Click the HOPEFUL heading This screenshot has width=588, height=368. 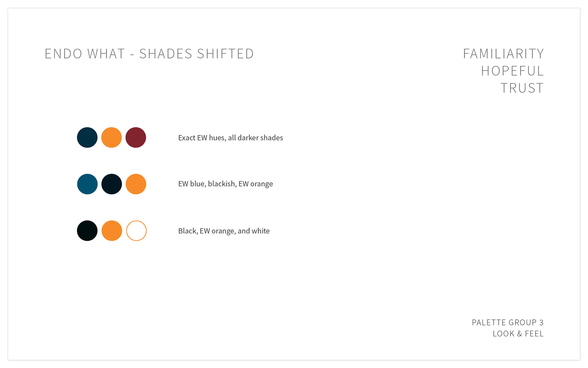512,71
